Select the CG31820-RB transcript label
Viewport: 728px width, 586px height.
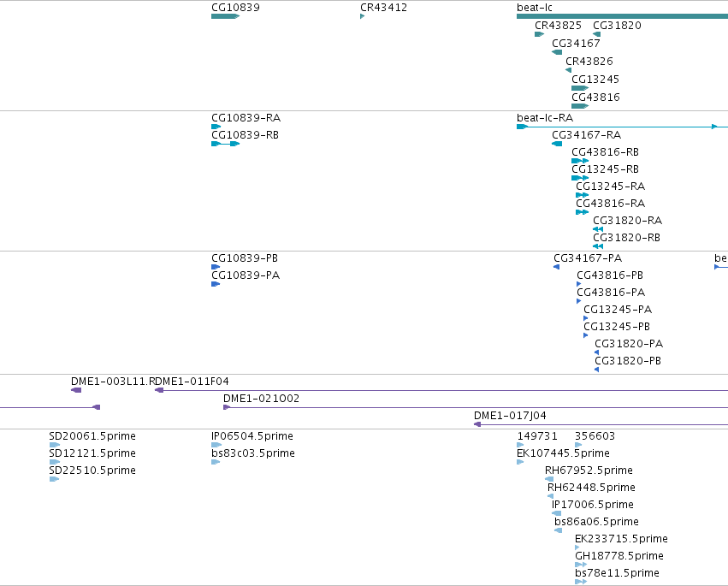click(x=627, y=238)
